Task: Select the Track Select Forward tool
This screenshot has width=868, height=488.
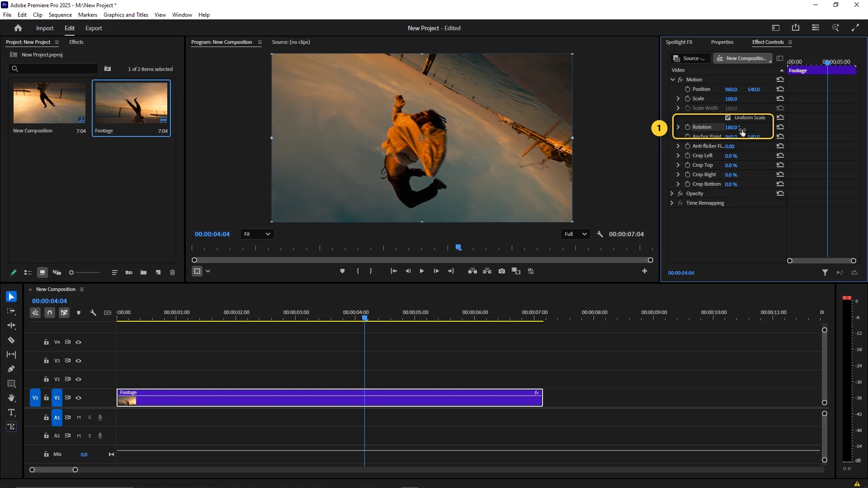Action: [x=11, y=311]
